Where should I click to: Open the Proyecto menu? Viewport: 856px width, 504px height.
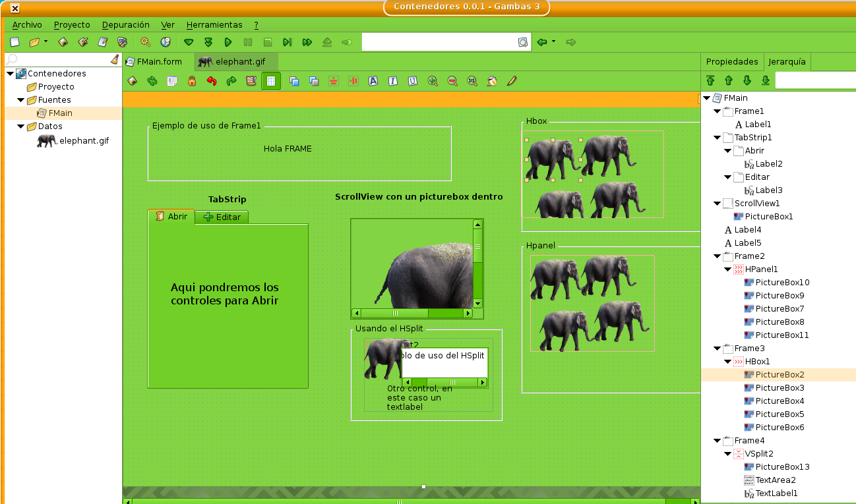[72, 24]
